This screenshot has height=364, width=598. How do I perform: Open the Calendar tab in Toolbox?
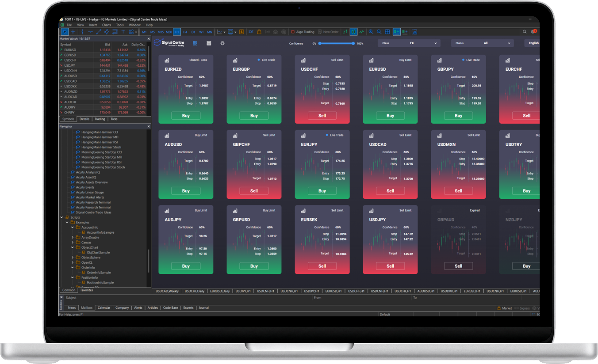104,307
